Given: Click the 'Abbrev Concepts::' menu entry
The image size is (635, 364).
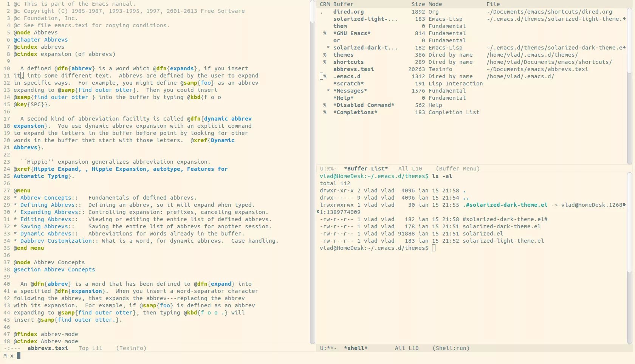Looking at the screenshot, I should [49, 198].
